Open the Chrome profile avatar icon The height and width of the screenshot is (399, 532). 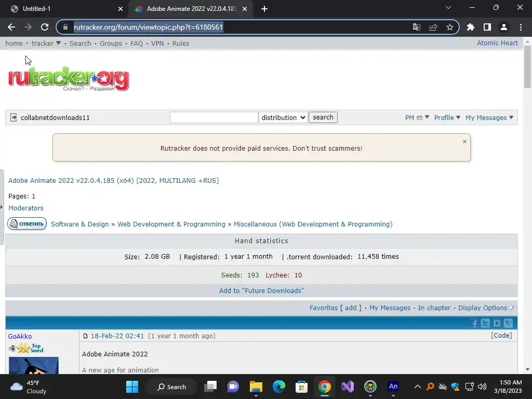pos(504,27)
